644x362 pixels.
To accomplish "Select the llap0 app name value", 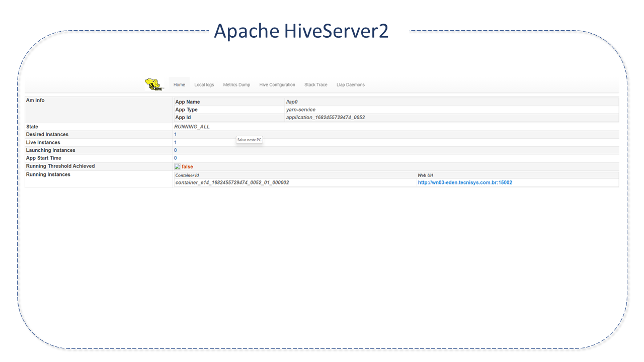I will 292,102.
